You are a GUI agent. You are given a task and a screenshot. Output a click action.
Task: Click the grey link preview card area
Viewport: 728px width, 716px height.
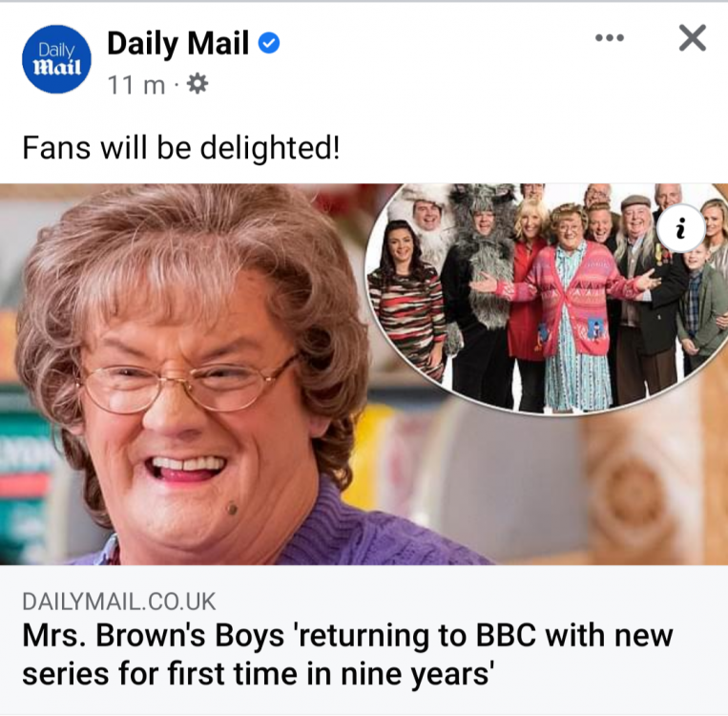[x=364, y=640]
